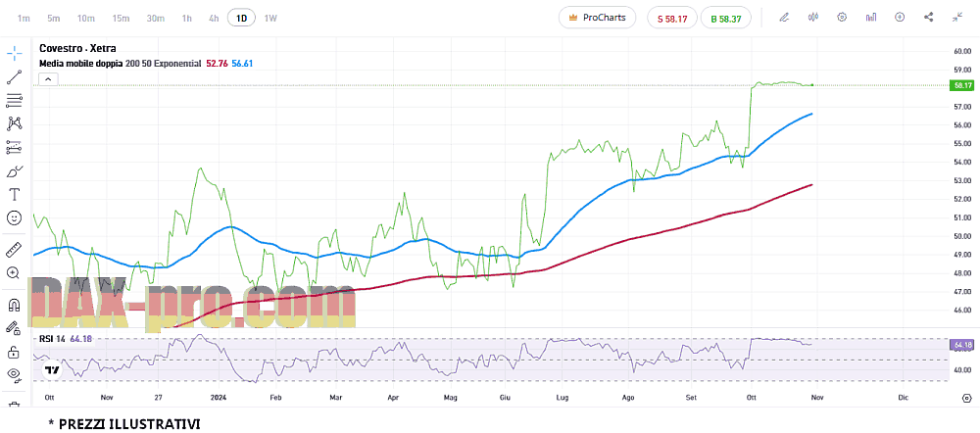Open chart settings gear in top toolbar
Viewport: 980px width, 433px height.
(842, 18)
